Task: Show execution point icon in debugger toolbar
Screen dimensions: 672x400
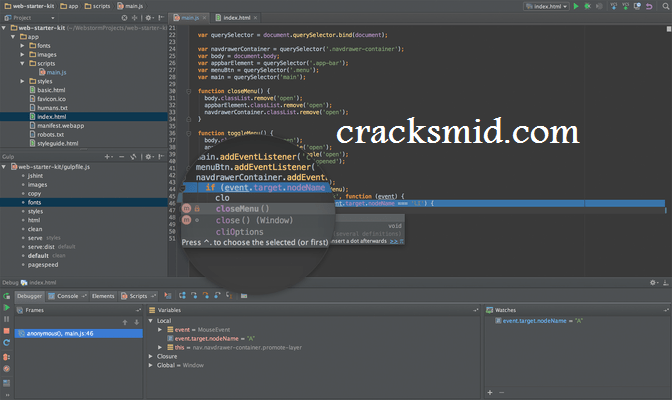Action: click(168, 295)
